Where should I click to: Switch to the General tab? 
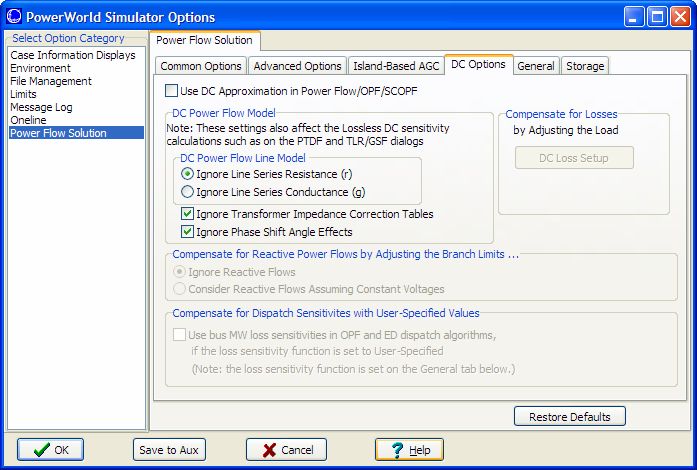coord(536,66)
